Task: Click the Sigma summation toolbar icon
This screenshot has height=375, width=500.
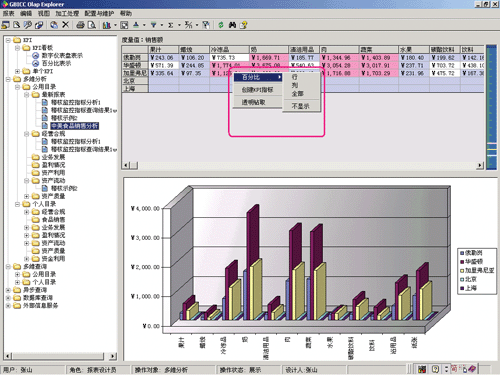Action: (x=171, y=25)
